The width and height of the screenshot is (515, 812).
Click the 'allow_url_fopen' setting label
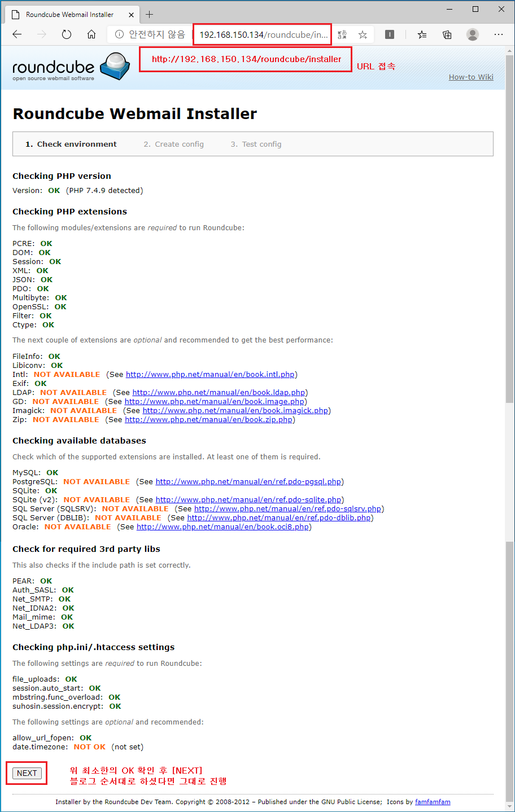pyautogui.click(x=42, y=738)
